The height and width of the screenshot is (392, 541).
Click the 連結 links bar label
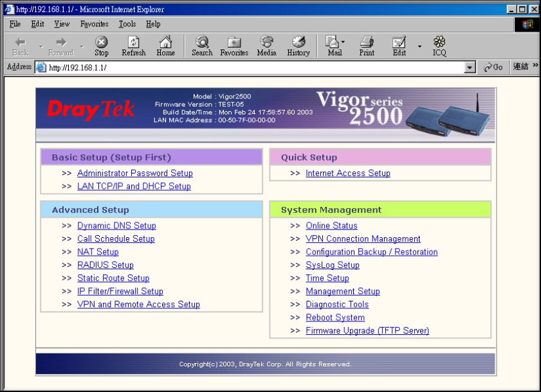coord(520,67)
